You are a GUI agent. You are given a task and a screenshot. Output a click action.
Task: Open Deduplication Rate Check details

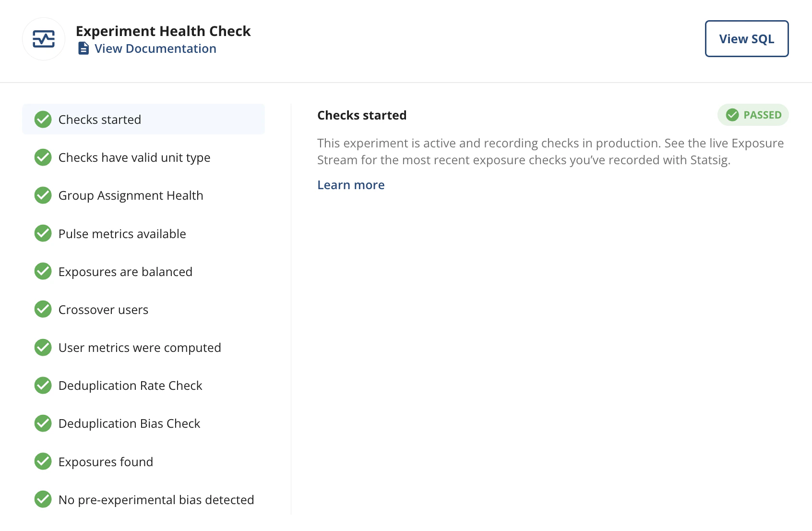tap(130, 385)
